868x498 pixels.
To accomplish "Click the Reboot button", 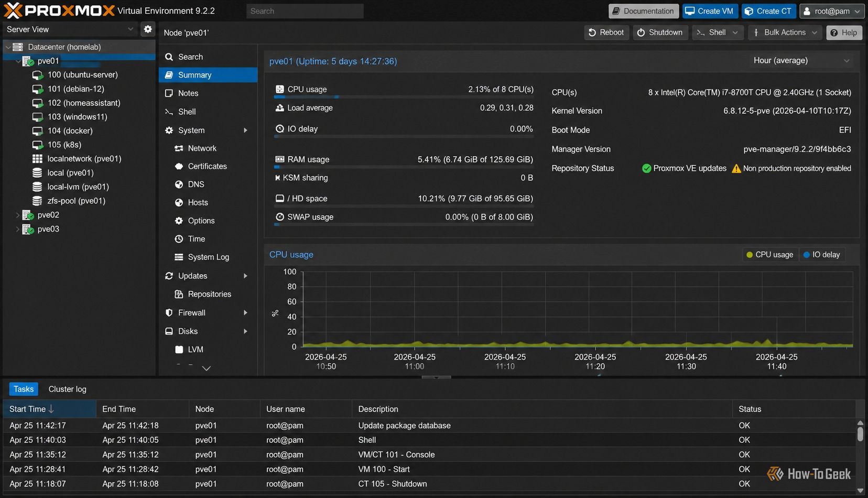I will (606, 33).
